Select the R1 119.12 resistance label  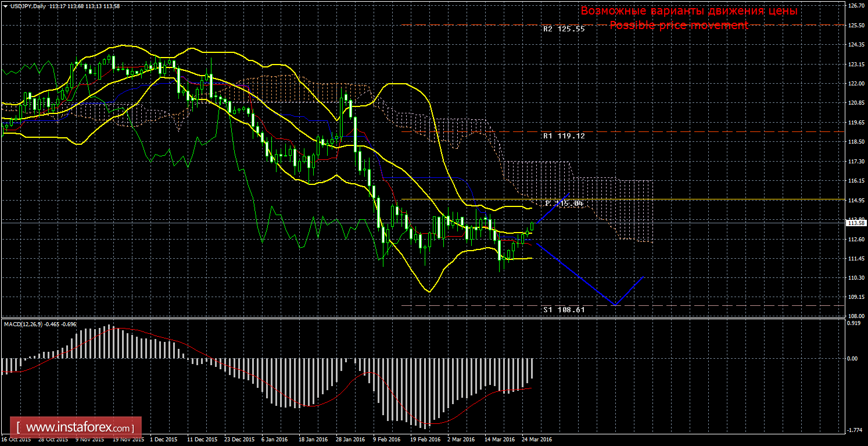[564, 135]
